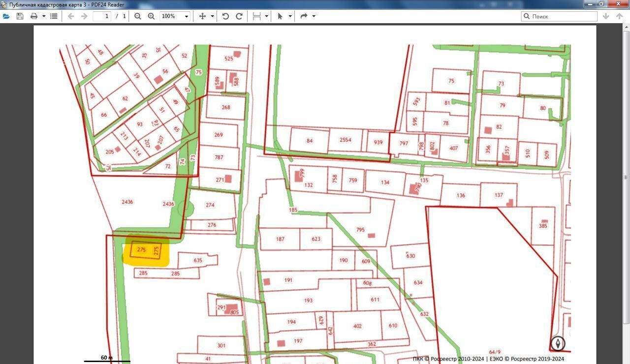Click parcel label 787 on the map
The height and width of the screenshot is (364, 630).
click(x=219, y=157)
